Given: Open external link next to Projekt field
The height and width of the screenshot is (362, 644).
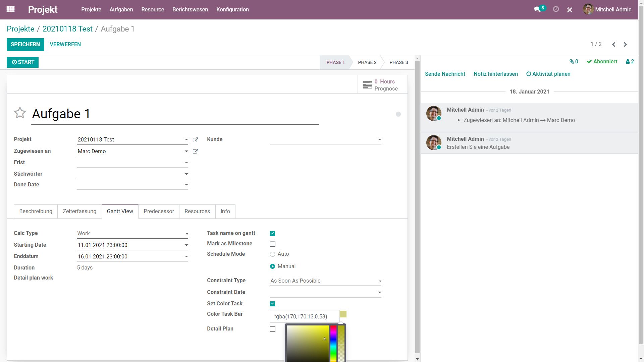Looking at the screenshot, I should pos(196,140).
